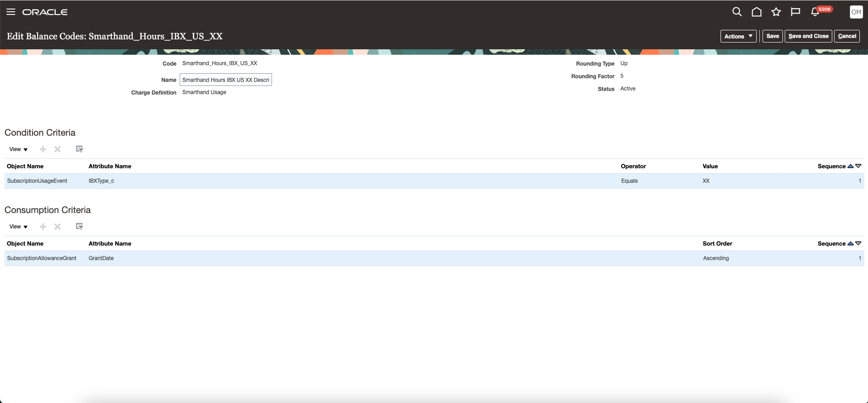Open Query By Example in Condition Criteria
Image resolution: width=868 pixels, height=403 pixels.
pyautogui.click(x=80, y=149)
